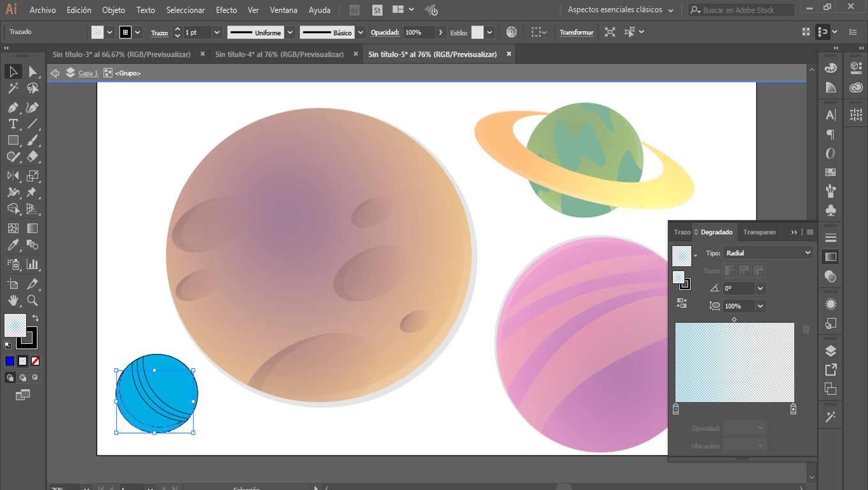Apply Gradient mode button in toolbox
The image size is (868, 490).
(x=22, y=361)
